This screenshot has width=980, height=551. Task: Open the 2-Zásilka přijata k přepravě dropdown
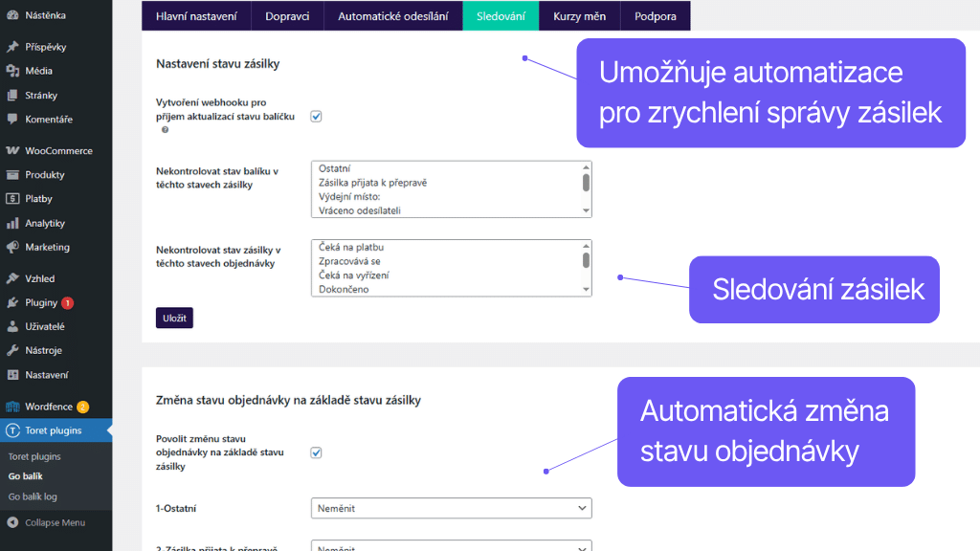click(x=452, y=545)
